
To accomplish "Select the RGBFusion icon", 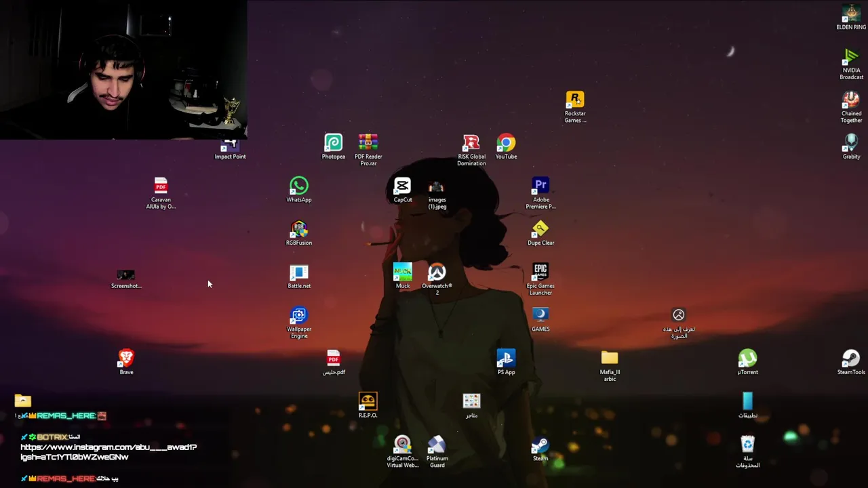I will [299, 233].
